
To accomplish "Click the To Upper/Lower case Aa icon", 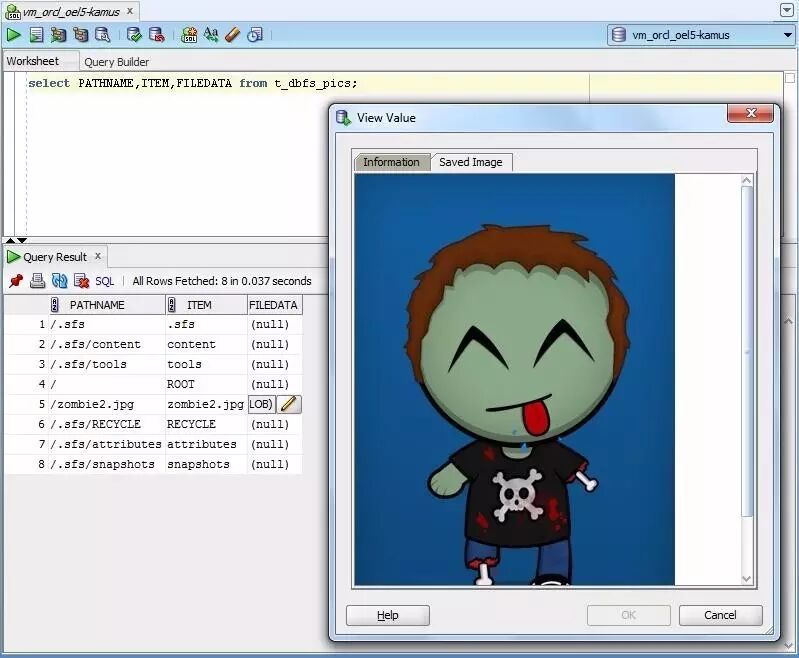I will click(211, 35).
